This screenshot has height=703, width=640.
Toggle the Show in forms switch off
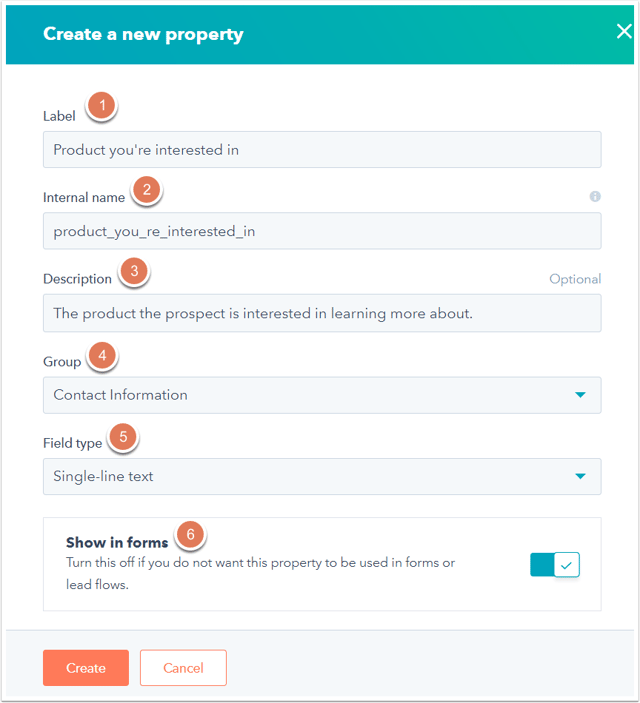tap(555, 564)
